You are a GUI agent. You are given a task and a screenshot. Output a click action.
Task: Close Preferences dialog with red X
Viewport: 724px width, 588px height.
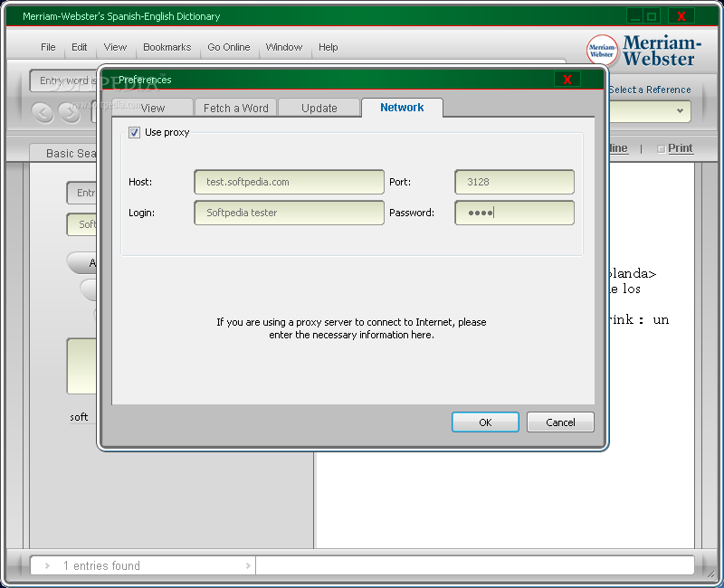(567, 80)
